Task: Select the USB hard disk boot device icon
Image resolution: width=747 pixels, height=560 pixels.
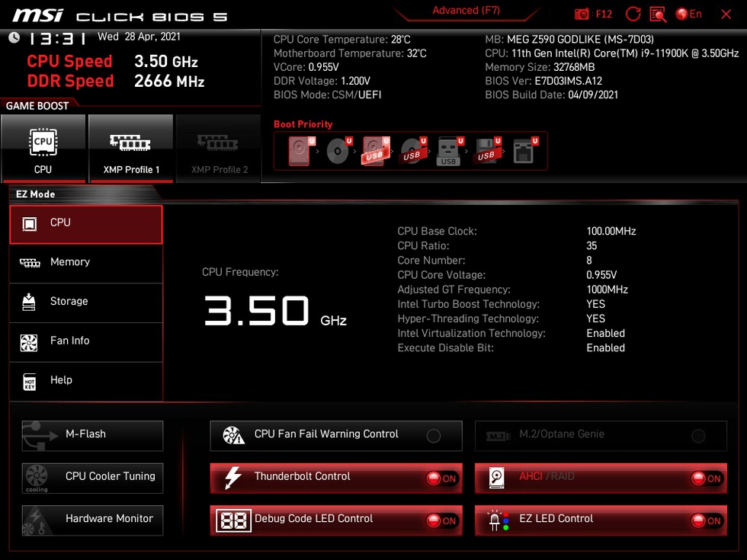Action: (376, 151)
